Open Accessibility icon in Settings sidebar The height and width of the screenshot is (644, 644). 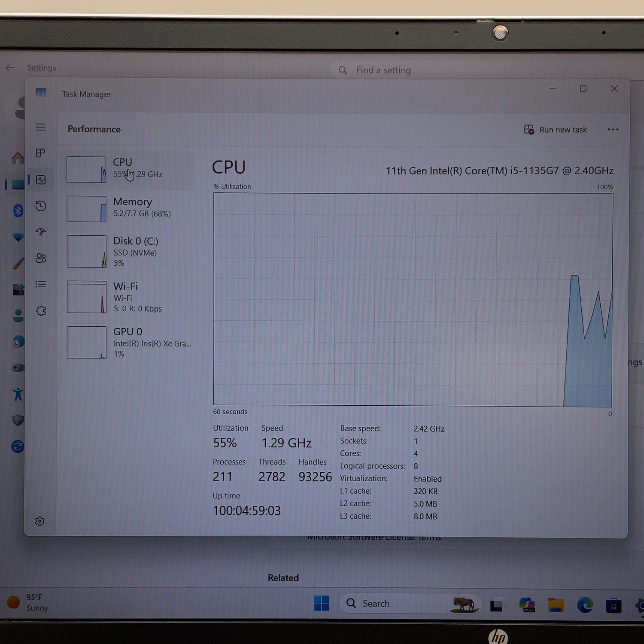pos(18,394)
